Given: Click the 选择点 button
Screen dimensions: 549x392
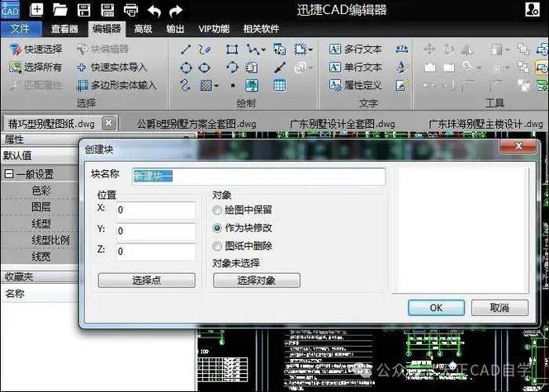Looking at the screenshot, I should [x=146, y=281].
